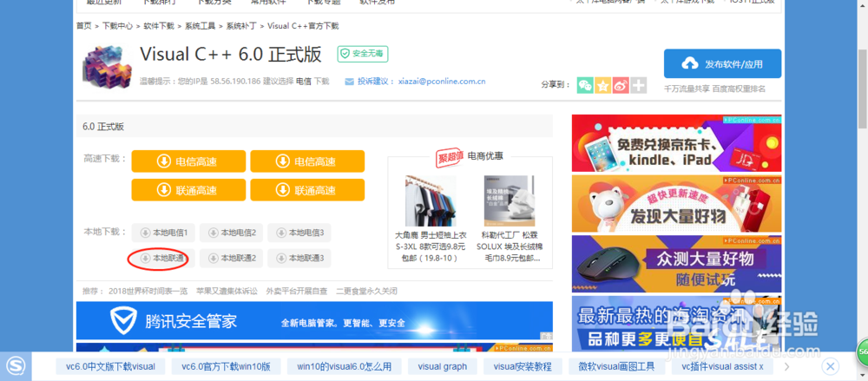This screenshot has height=381, width=868.
Task: Search suggestion vc插件visual assist x
Action: click(723, 366)
